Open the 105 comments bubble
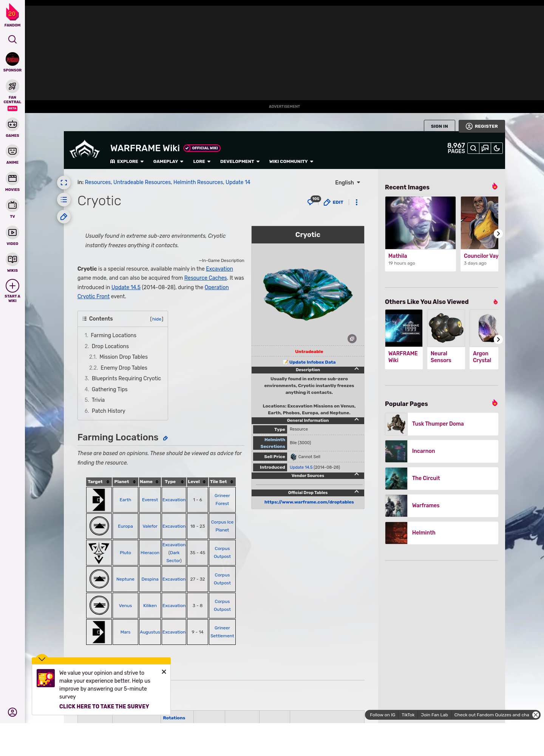 313,201
